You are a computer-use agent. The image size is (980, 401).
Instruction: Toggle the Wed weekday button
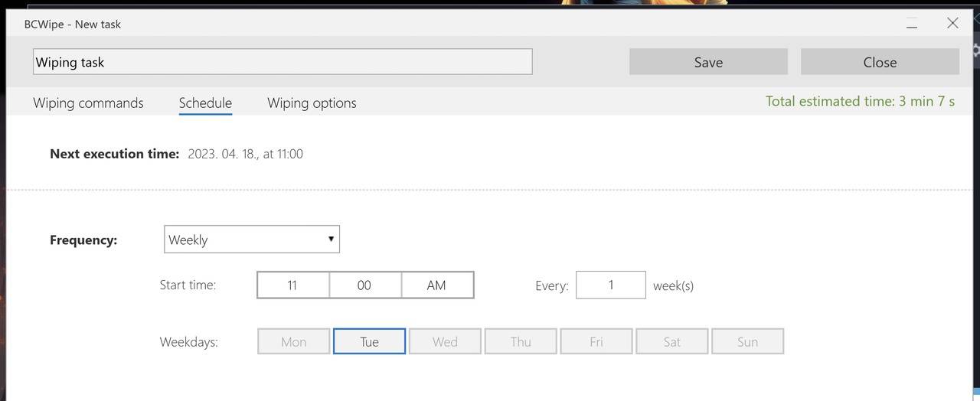pyautogui.click(x=445, y=341)
